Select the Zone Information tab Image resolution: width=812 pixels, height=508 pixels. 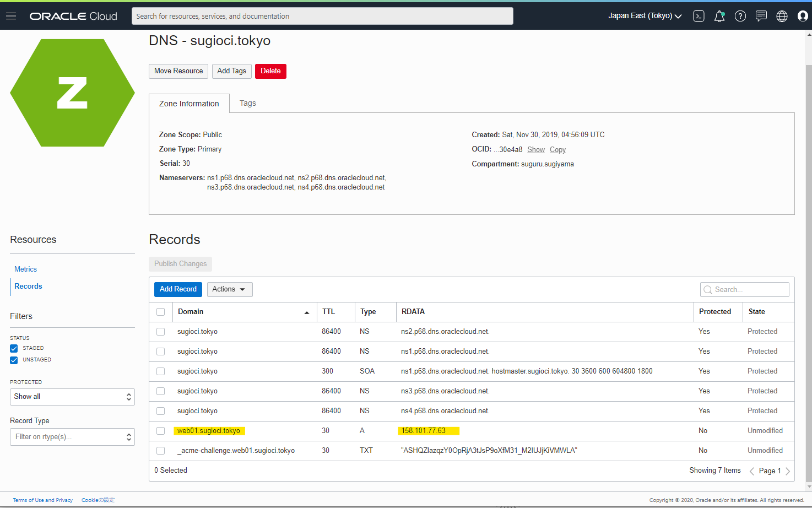tap(189, 104)
